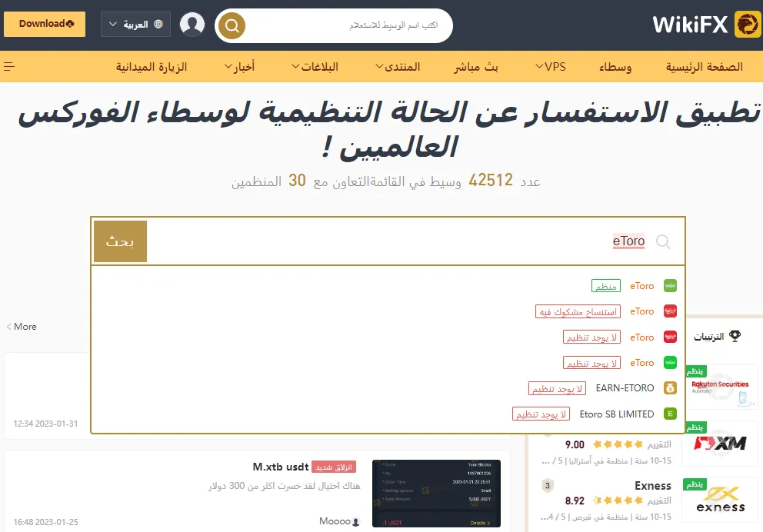Select the regulated eToro suggestion (منظم)
The width and height of the screenshot is (763, 532).
388,286
